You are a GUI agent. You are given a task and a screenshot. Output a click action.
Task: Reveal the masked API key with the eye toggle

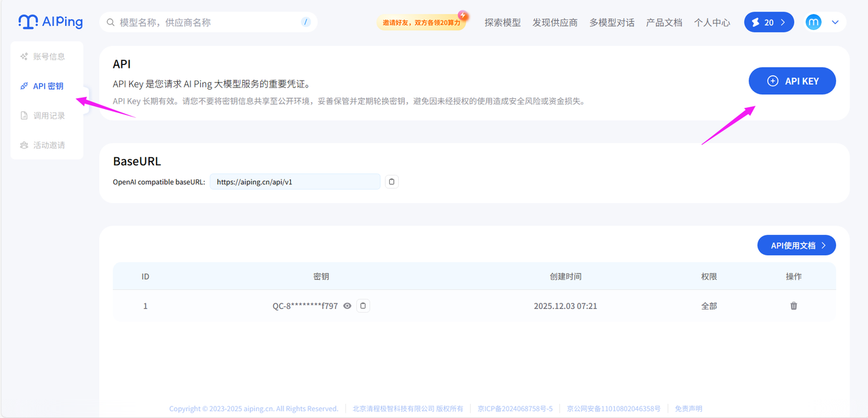[347, 306]
